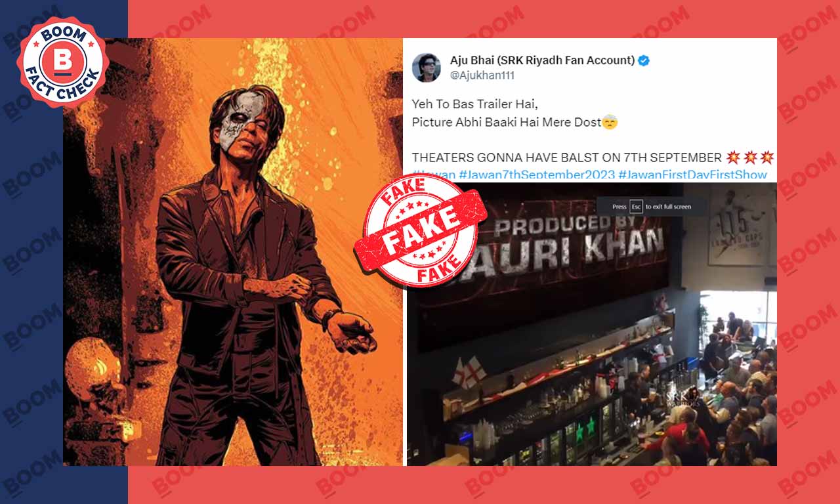Open the Aju Bhai (SRK Riyadh Fan Account) name

pos(542,60)
